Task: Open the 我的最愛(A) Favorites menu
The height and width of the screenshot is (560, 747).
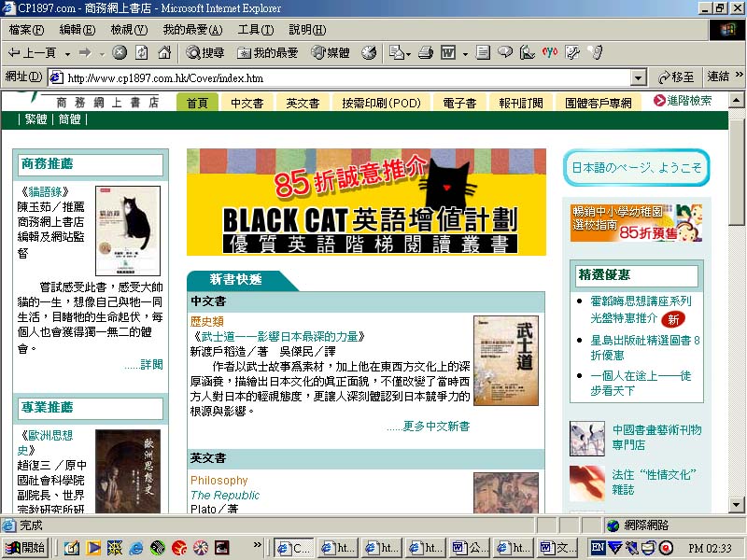Action: (x=192, y=30)
